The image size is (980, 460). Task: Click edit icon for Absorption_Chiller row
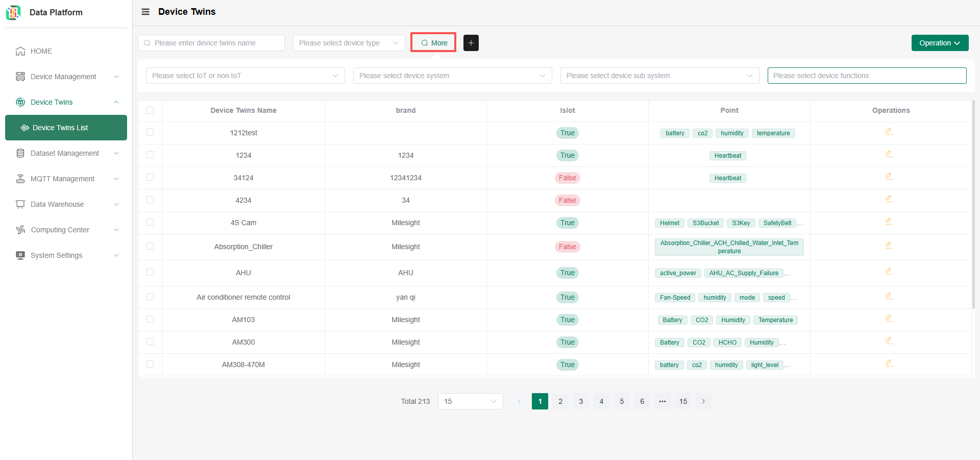coord(889,246)
